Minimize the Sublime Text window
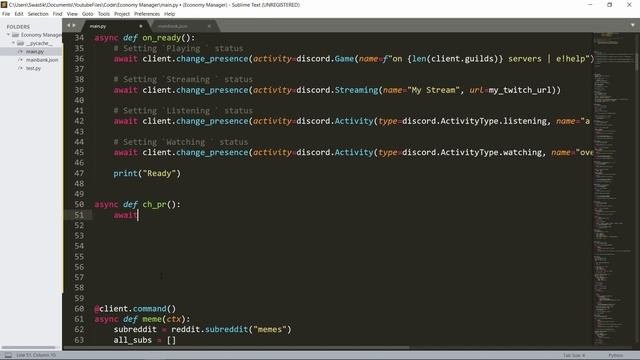640x360 pixels. pyautogui.click(x=590, y=5)
